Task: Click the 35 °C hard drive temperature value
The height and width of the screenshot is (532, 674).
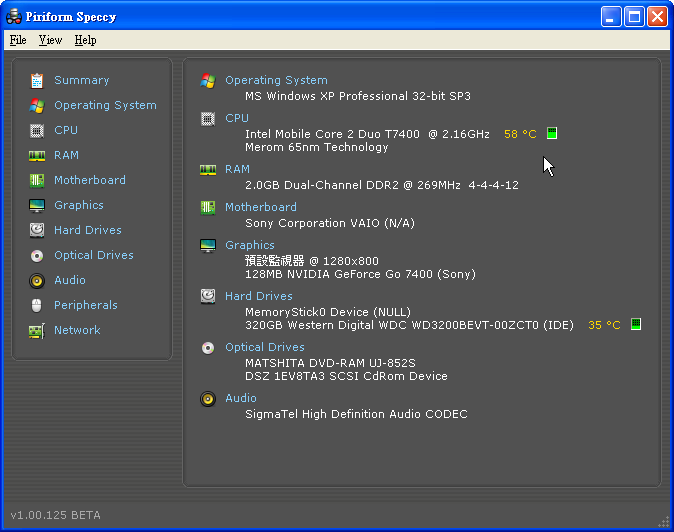Action: coord(604,325)
